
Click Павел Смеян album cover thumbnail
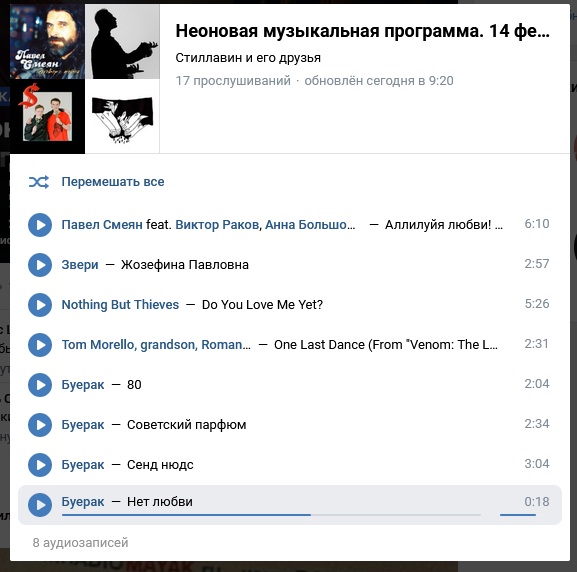coord(47,42)
